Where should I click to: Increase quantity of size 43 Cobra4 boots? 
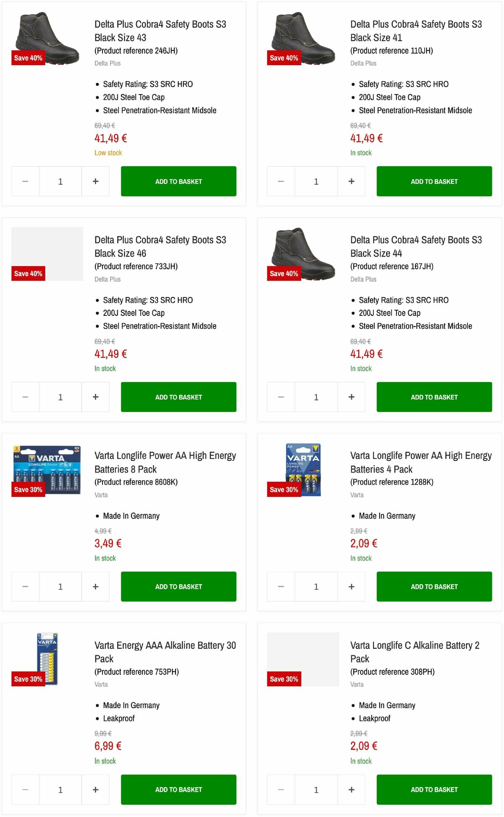[95, 181]
